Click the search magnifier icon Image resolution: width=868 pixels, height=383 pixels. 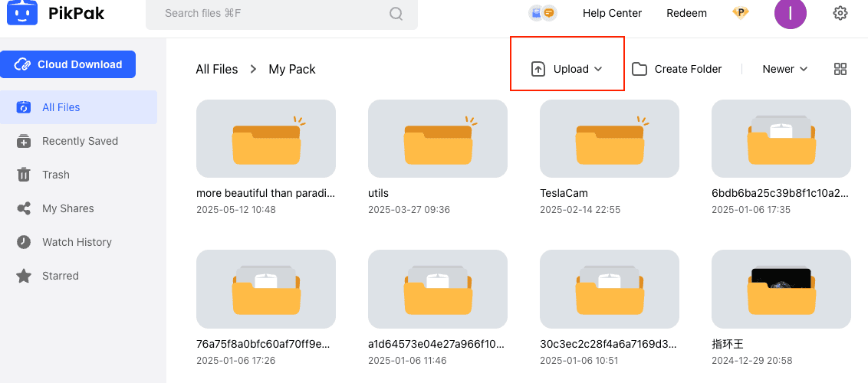396,13
